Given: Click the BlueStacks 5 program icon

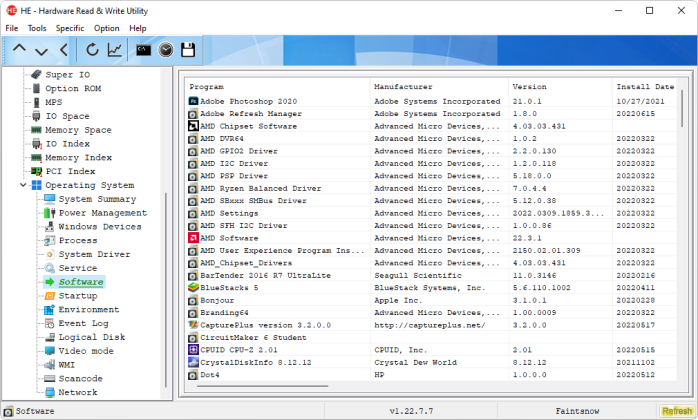Looking at the screenshot, I should (193, 287).
